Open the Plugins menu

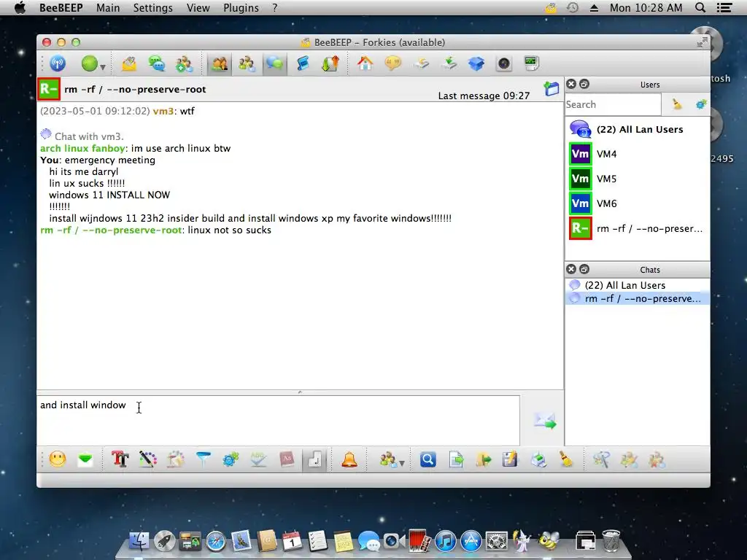(x=241, y=7)
